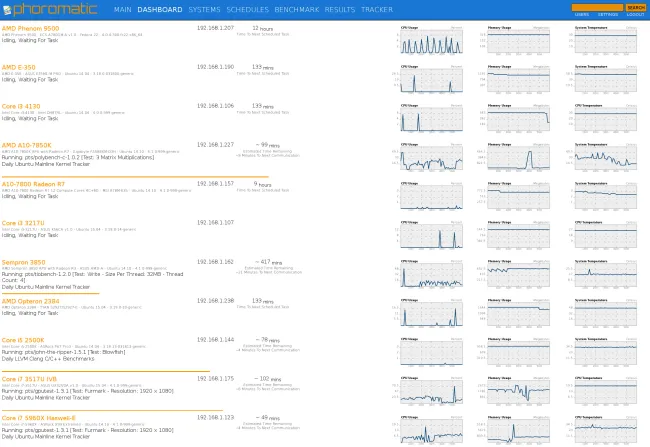View Sempron 3850 System Temperature graph
This screenshot has width=650, height=447.
[x=605, y=275]
